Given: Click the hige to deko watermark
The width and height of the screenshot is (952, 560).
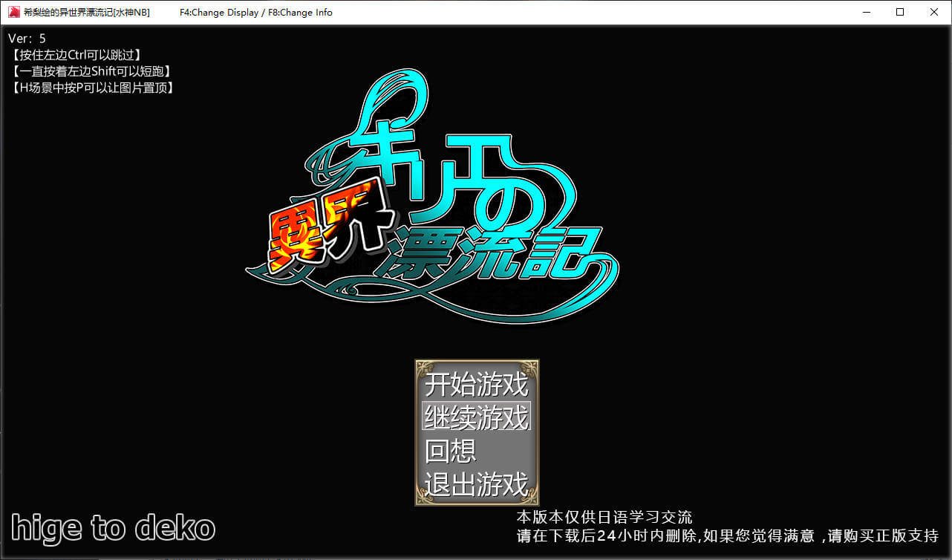Looking at the screenshot, I should coord(113,528).
